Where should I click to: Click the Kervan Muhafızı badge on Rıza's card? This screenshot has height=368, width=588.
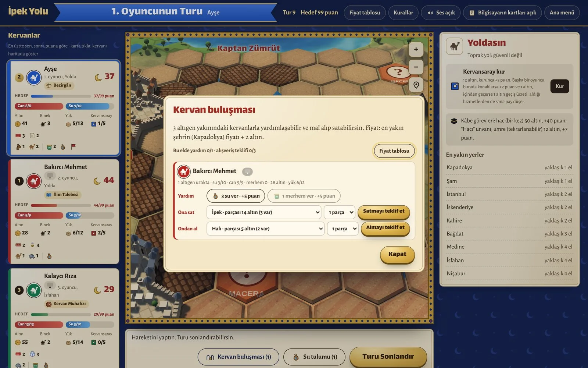pos(66,304)
